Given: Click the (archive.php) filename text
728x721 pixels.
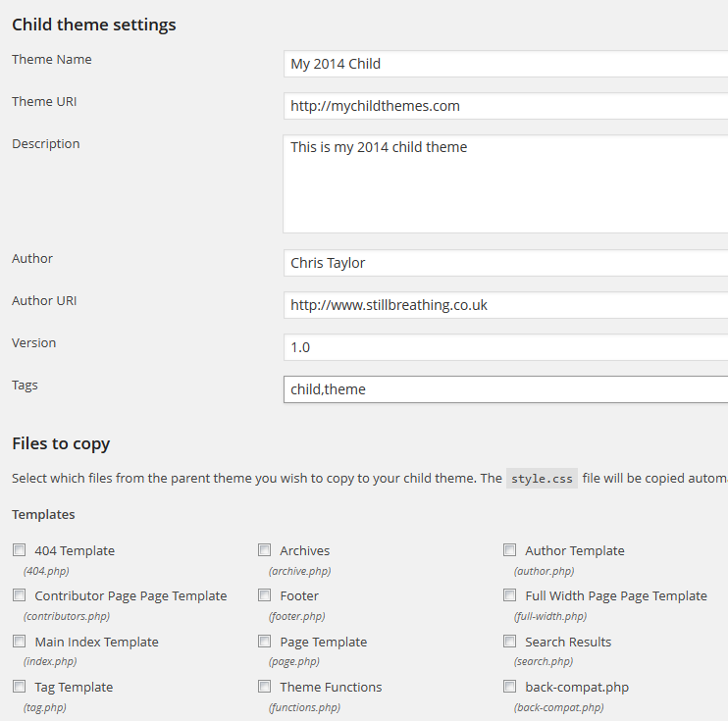Looking at the screenshot, I should point(300,571).
